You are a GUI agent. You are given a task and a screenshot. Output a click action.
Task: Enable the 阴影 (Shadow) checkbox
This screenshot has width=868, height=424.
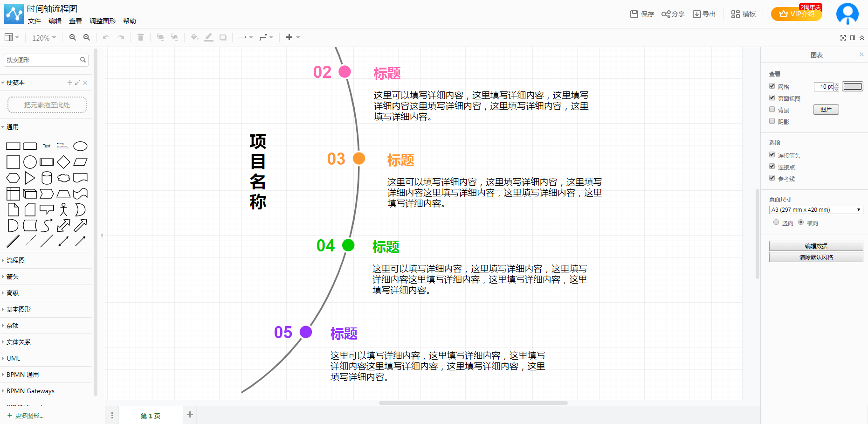tap(772, 121)
